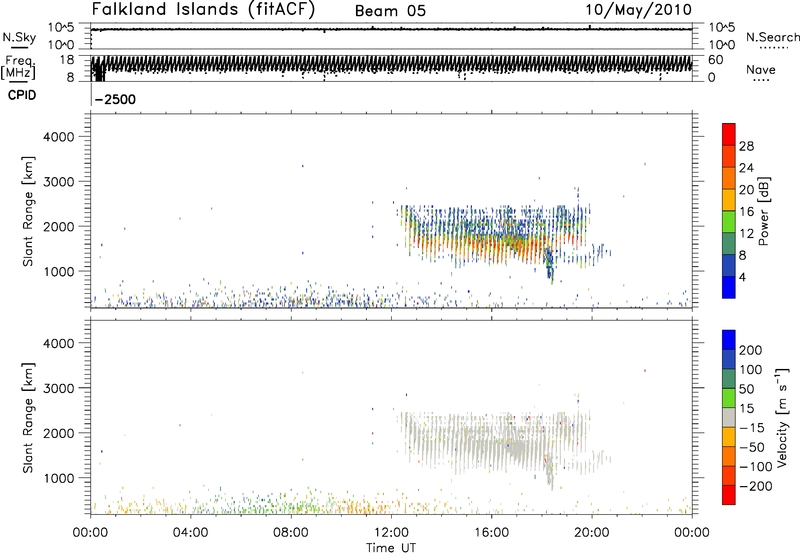The height and width of the screenshot is (554, 800).
Task: Click the CPID value '-2500'
Action: pos(116,99)
